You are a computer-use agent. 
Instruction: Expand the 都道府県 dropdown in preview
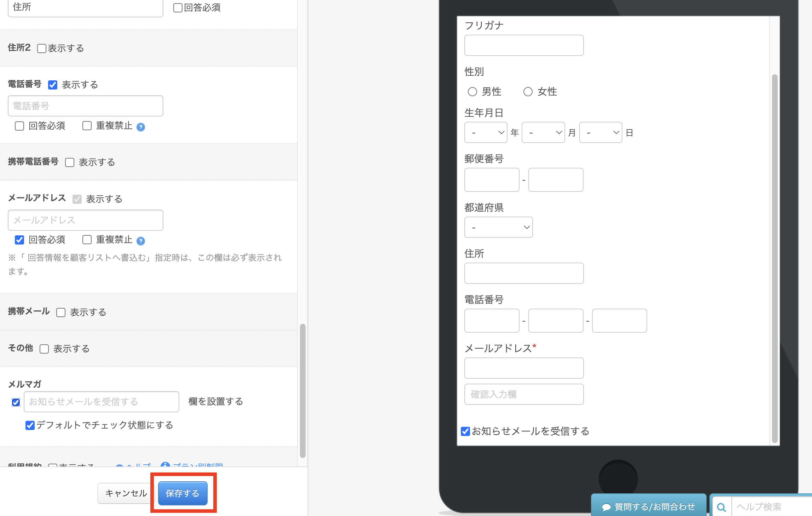(x=498, y=227)
